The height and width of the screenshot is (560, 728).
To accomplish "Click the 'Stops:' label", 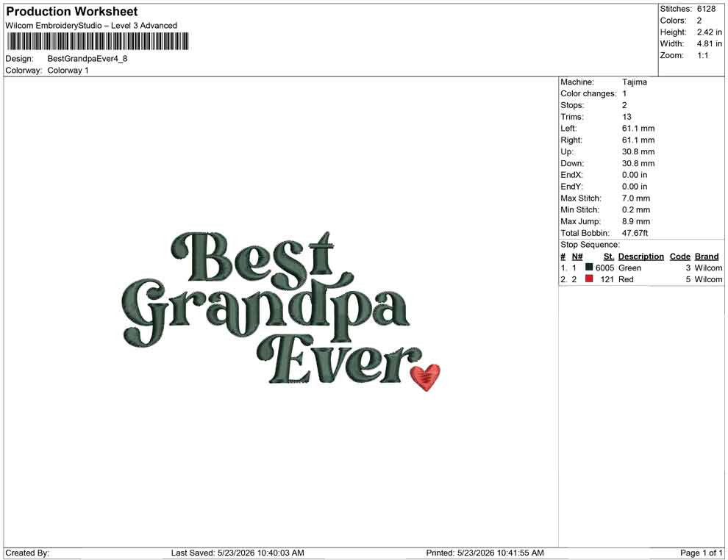I will 572,105.
